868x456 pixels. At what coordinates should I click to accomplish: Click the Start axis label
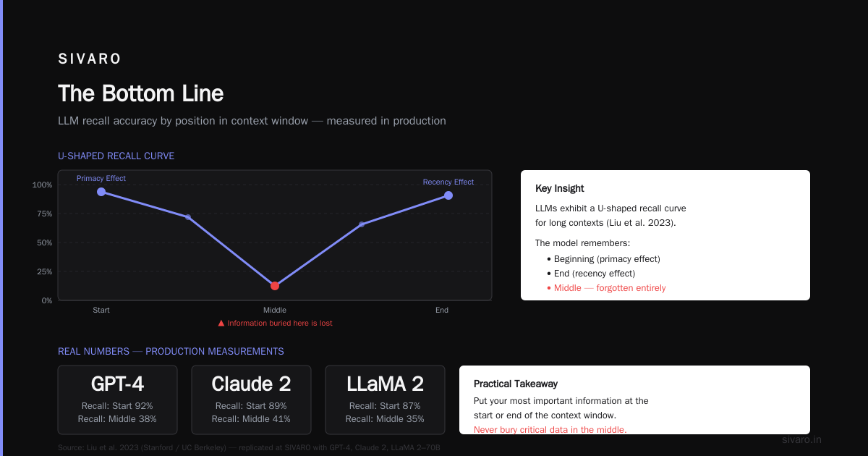(101, 310)
